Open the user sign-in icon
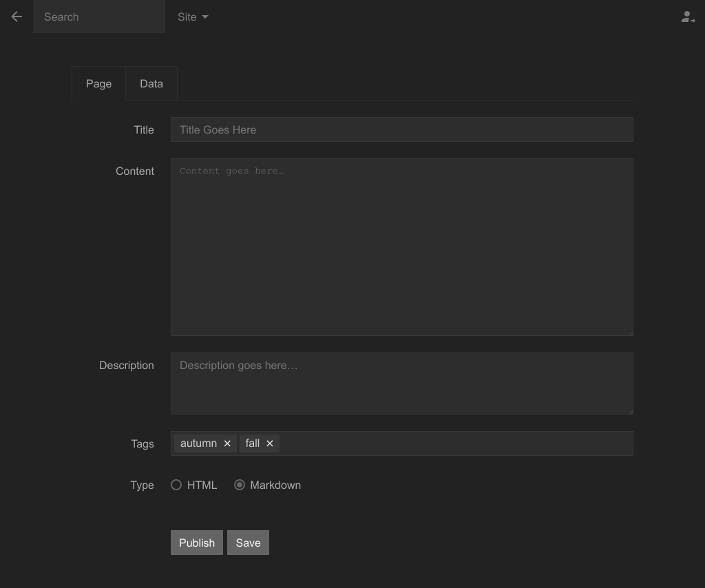705x588 pixels. pos(687,17)
